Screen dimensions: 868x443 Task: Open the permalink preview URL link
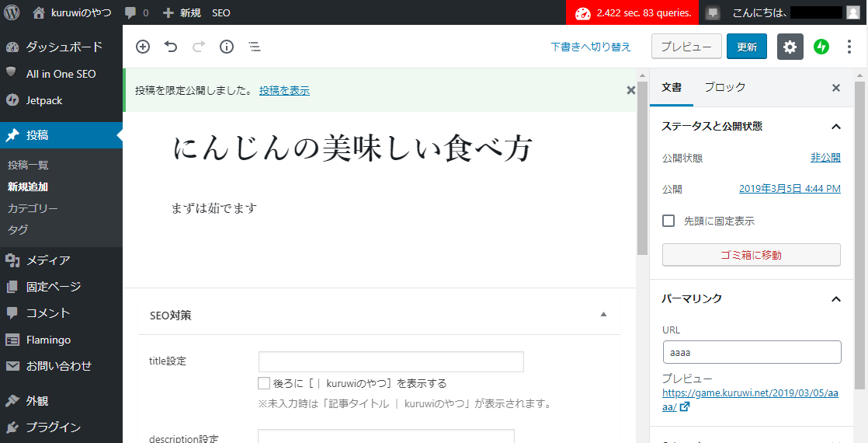pyautogui.click(x=750, y=399)
